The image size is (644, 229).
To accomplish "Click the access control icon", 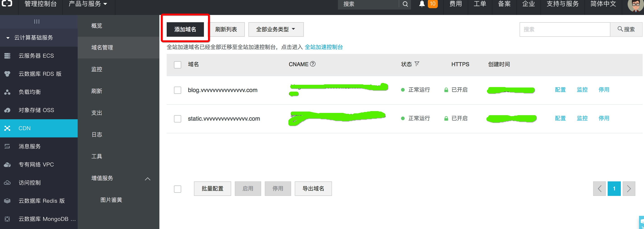I will 7,183.
